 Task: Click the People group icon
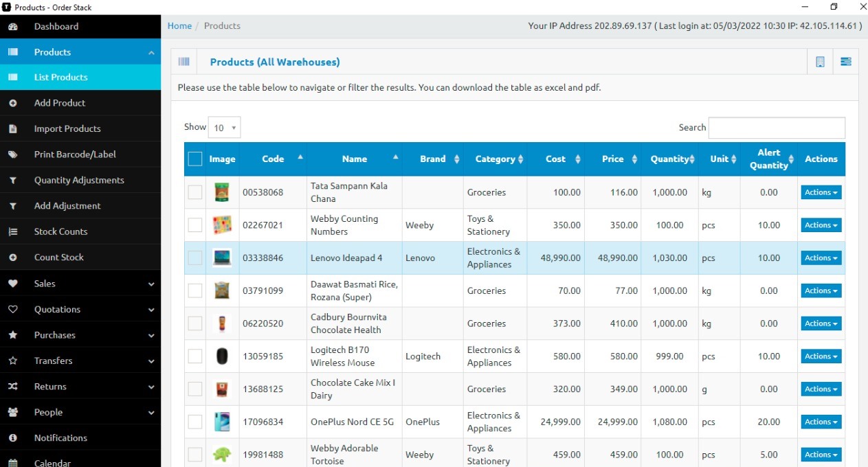pos(12,413)
